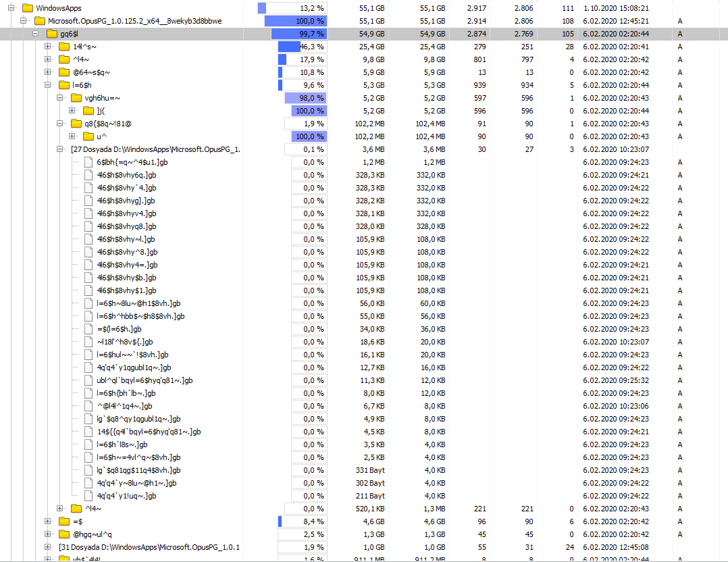This screenshot has width=728, height=562.
Task: Collapse the WindowsApps tree node
Action: 11,8
